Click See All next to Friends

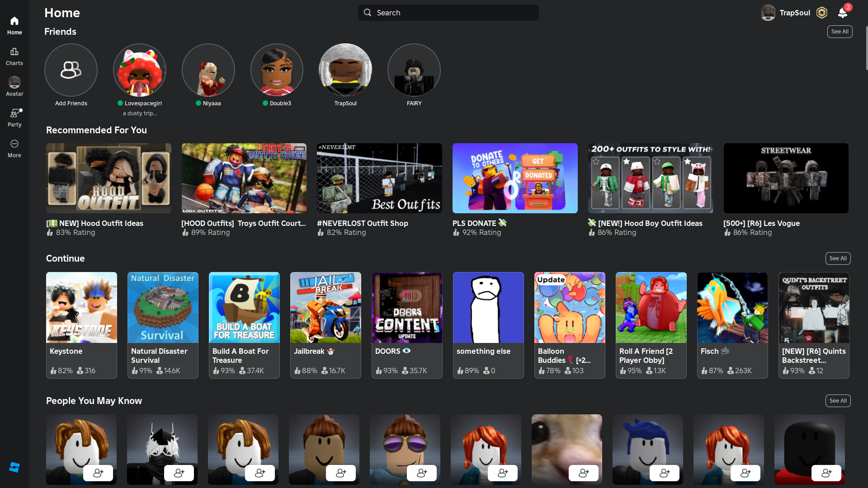tap(840, 32)
